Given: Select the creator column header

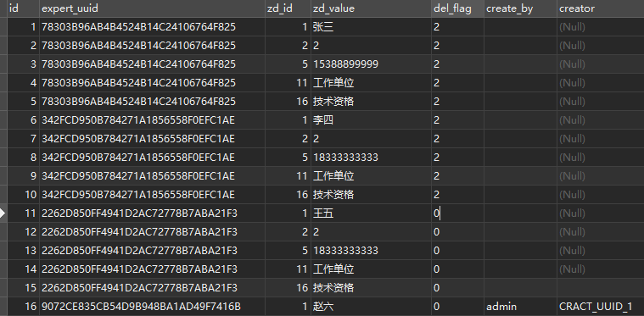Looking at the screenshot, I should 601,8.
